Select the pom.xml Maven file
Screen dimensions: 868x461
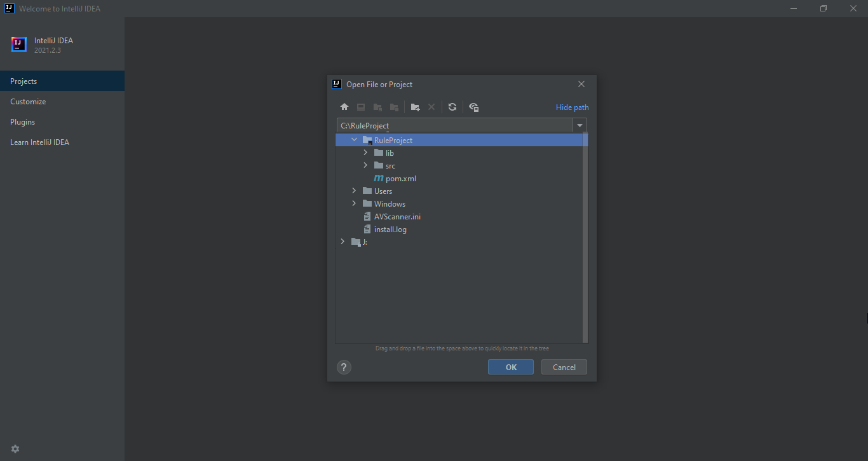[400, 179]
